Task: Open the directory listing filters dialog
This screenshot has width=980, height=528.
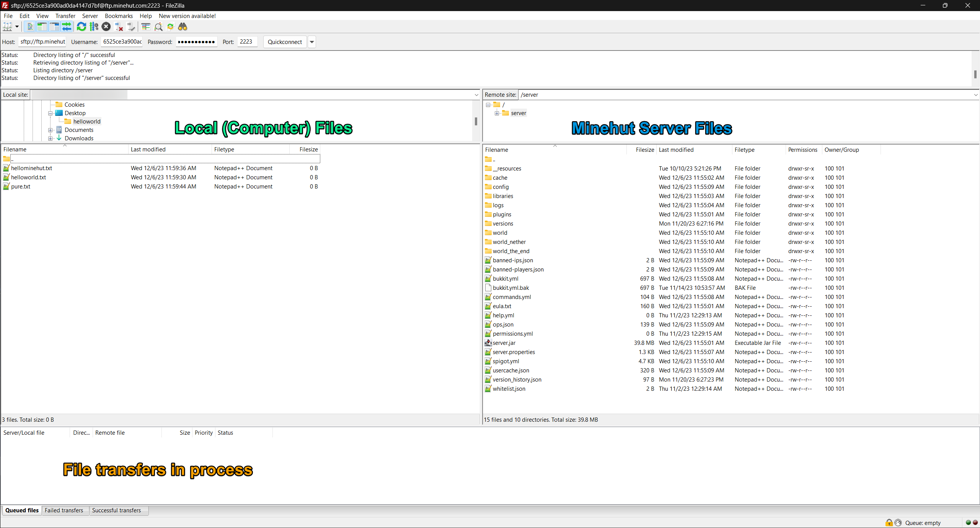Action: [x=146, y=27]
